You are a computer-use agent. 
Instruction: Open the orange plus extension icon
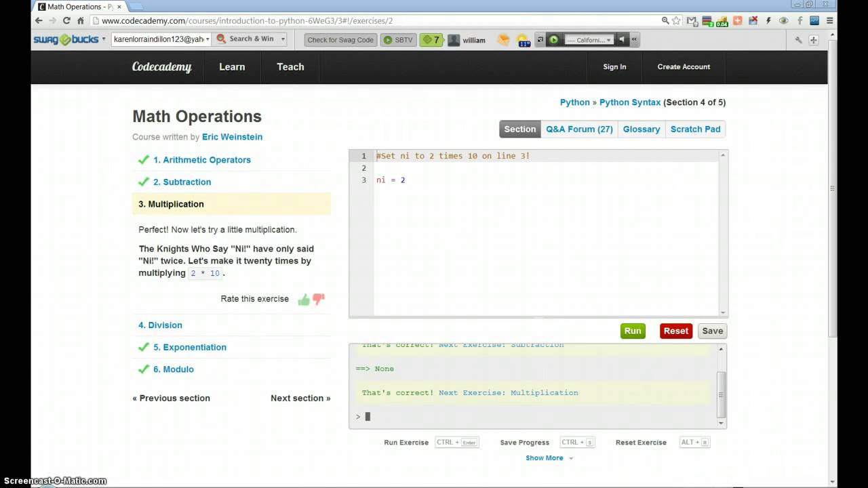coord(738,21)
